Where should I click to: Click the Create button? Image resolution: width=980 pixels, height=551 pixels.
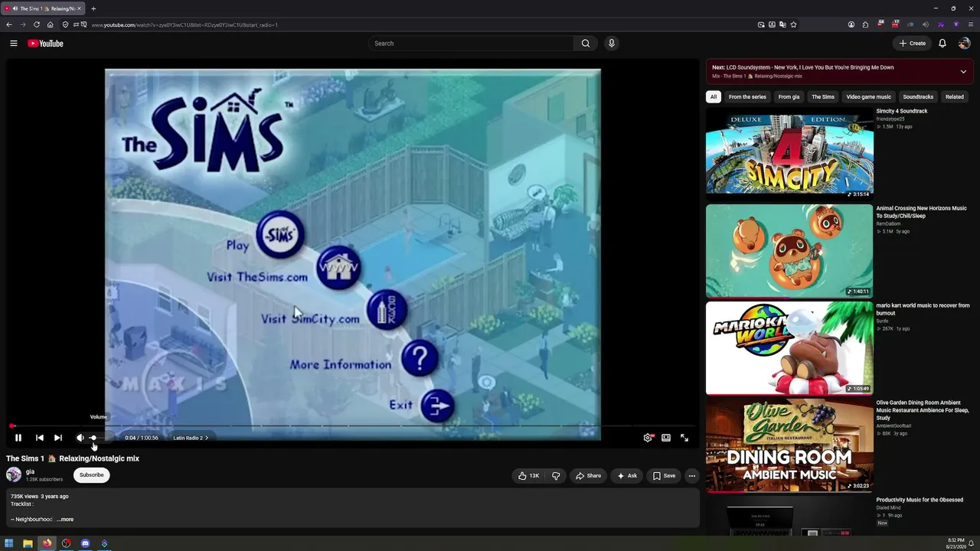click(912, 44)
